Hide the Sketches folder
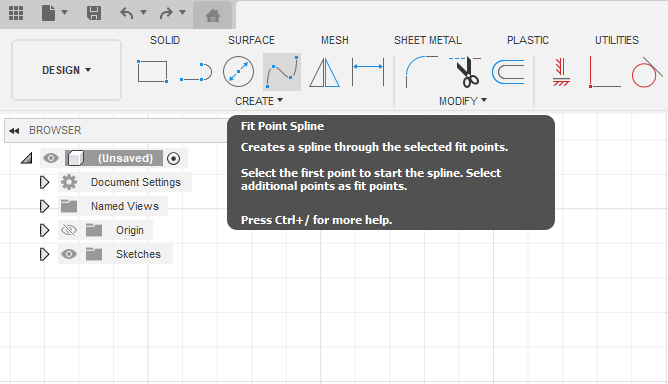This screenshot has height=384, width=668. [69, 254]
